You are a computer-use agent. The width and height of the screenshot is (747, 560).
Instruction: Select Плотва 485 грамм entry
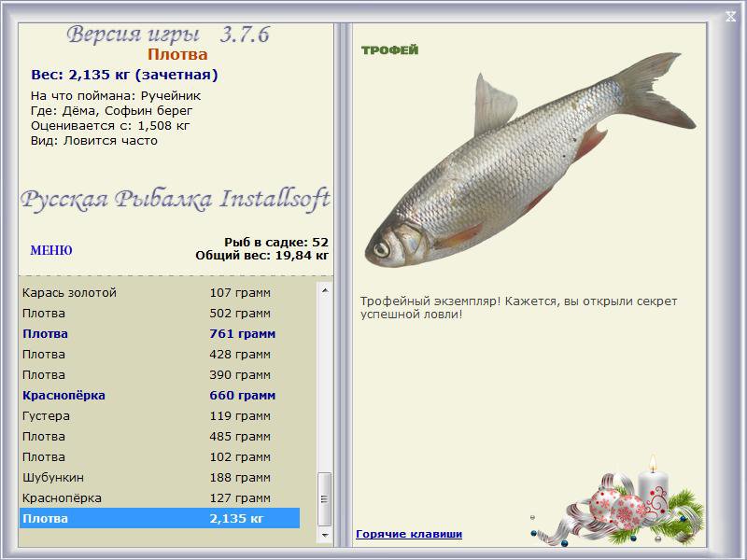click(160, 436)
